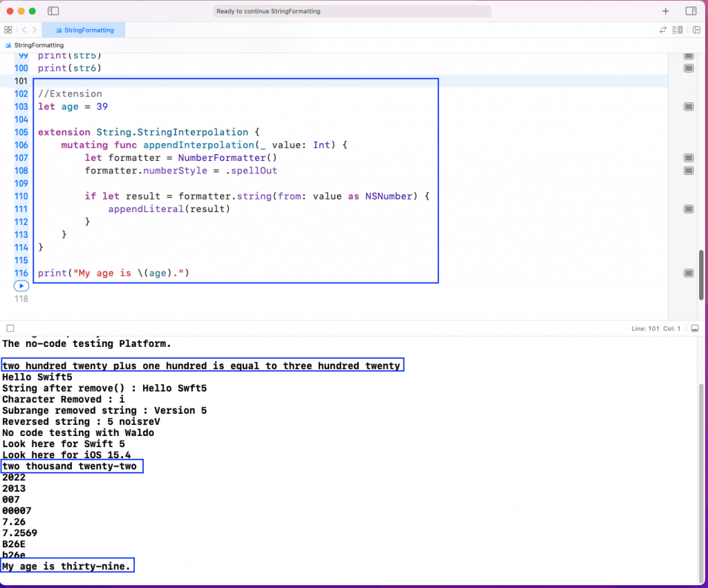Open the editor options lines menu
708x588 pixels.
pyautogui.click(x=678, y=30)
